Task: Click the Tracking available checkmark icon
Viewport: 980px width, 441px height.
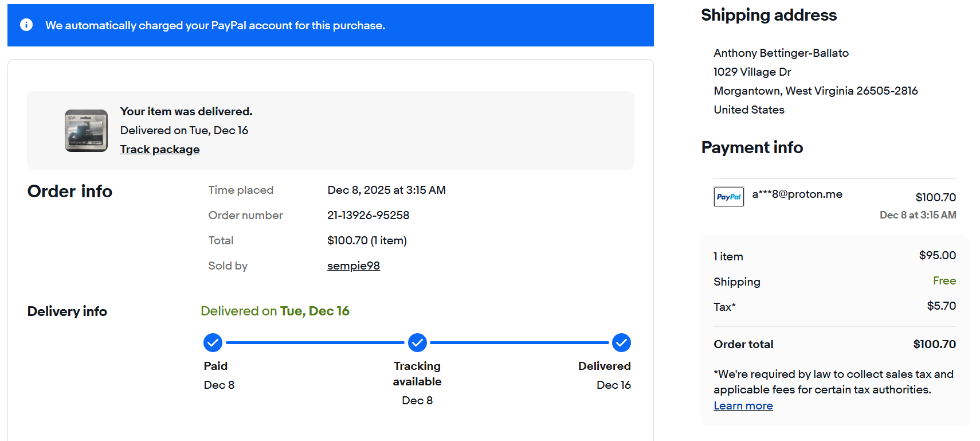Action: tap(417, 343)
